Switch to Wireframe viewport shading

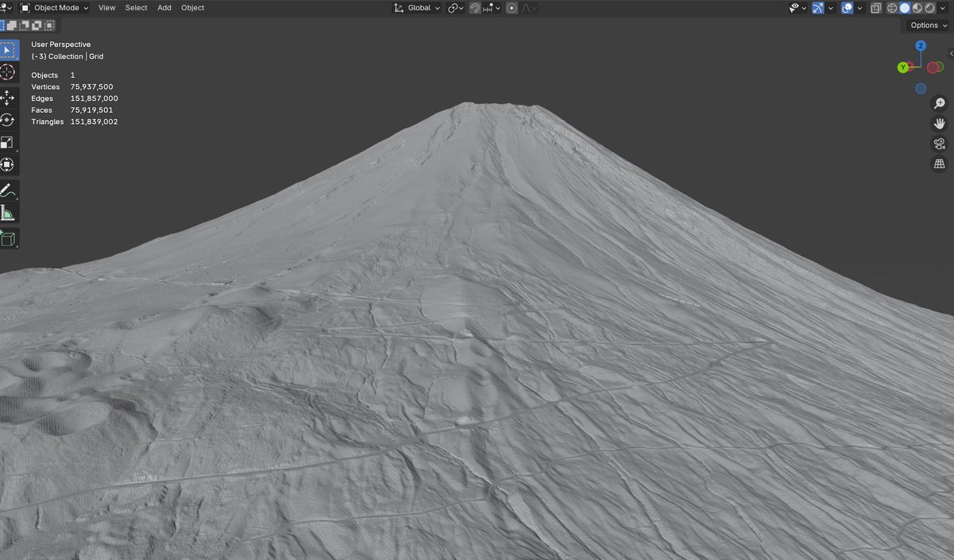[892, 8]
